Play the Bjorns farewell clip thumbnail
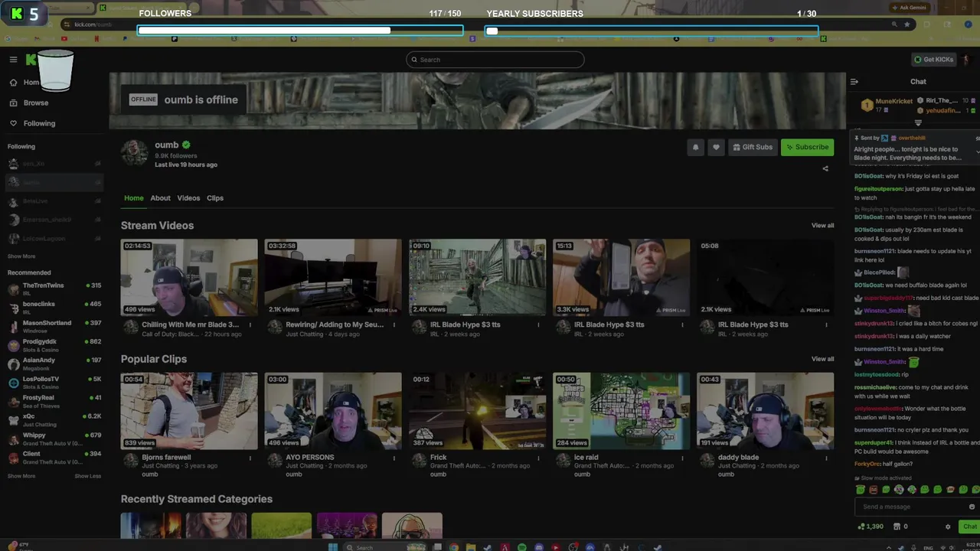The height and width of the screenshot is (551, 980). point(189,411)
